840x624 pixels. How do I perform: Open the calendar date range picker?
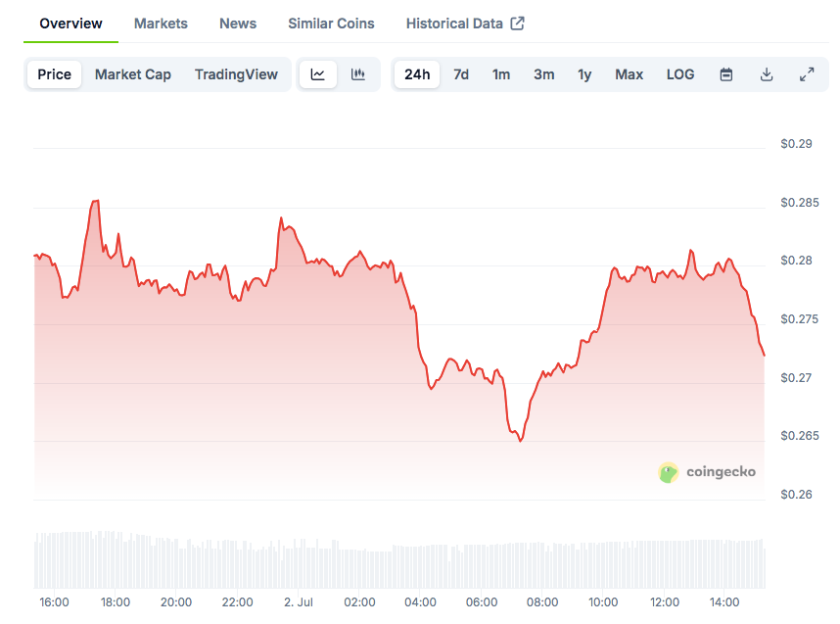[725, 74]
